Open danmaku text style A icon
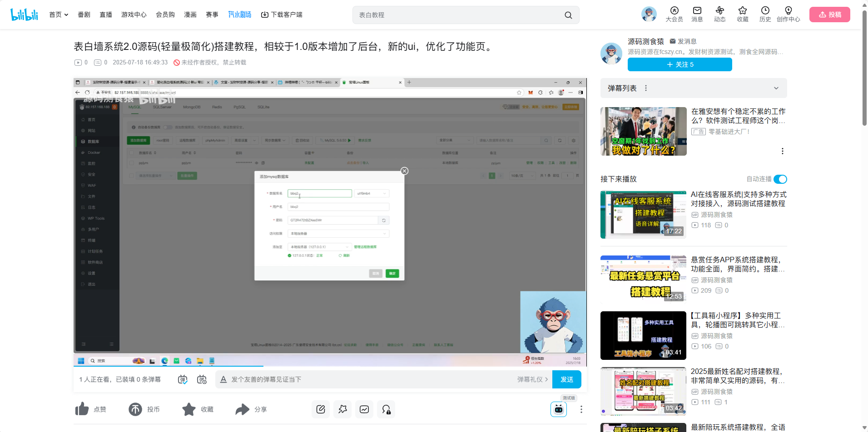The image size is (868, 432). click(223, 379)
